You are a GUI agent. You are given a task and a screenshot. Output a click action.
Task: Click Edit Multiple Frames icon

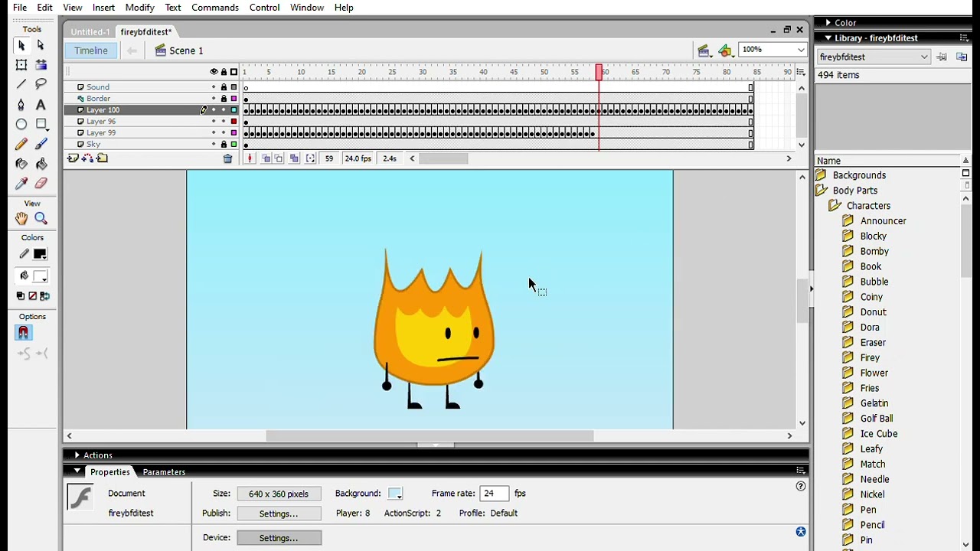[x=294, y=158]
